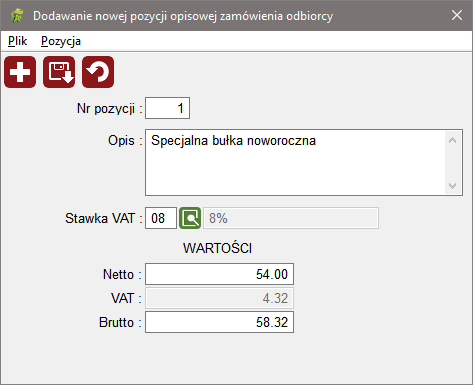Click the 8% VAT description field
Image resolution: width=473 pixels, height=385 pixels.
291,218
